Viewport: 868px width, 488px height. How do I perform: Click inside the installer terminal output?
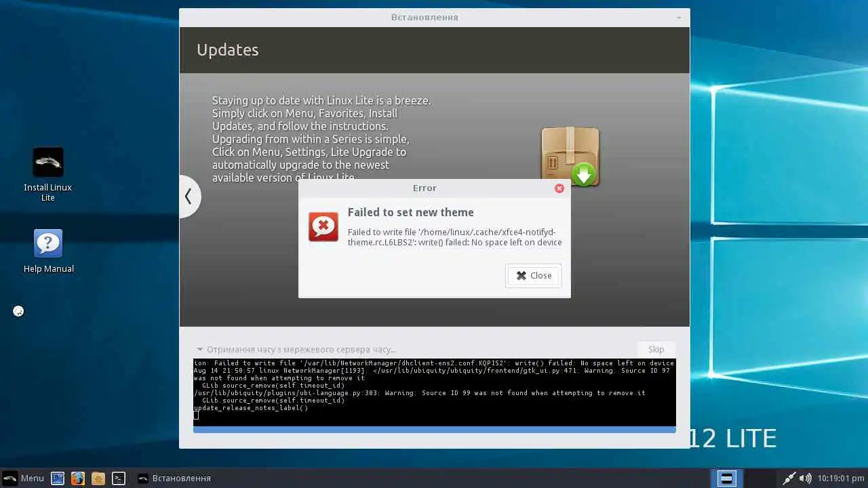[435, 392]
